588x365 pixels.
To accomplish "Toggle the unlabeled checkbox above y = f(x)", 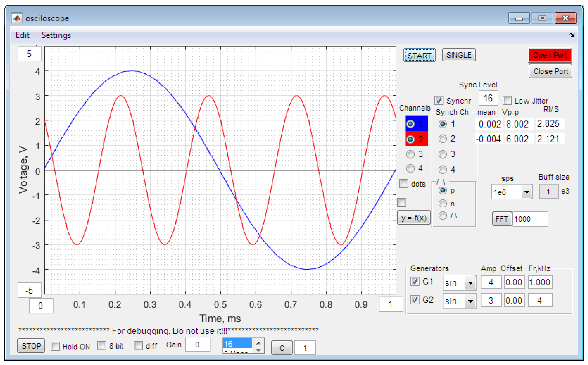I will click(x=402, y=202).
